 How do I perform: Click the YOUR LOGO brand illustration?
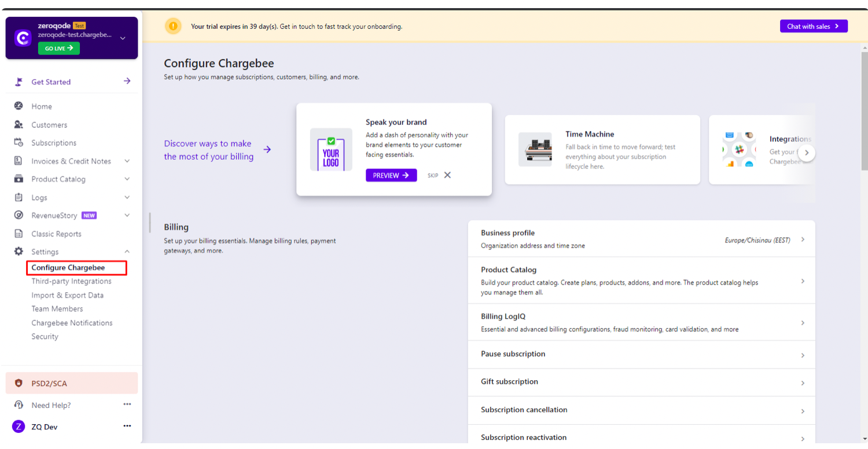point(331,149)
